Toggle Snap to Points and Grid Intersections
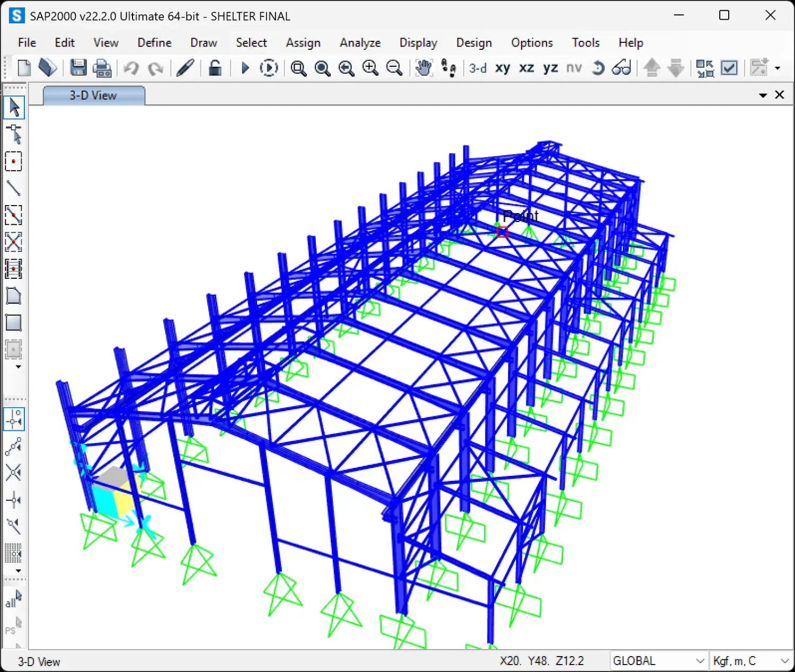 (x=14, y=419)
